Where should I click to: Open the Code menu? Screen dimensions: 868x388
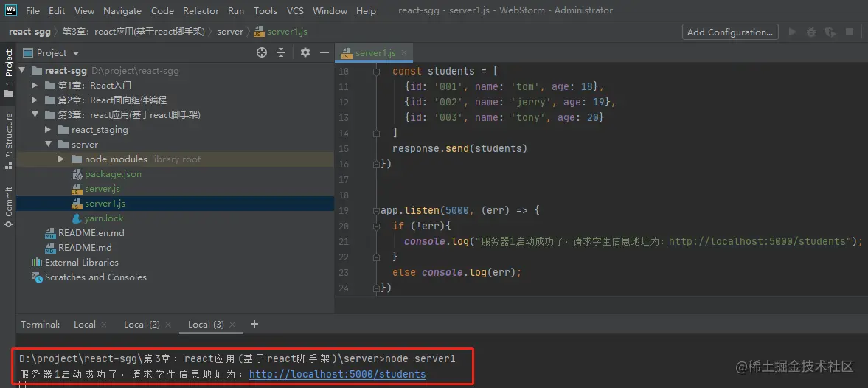pos(162,10)
